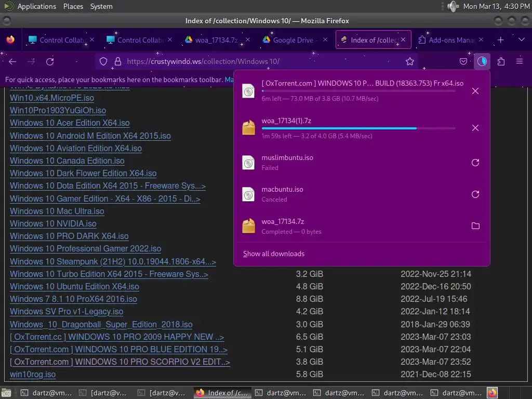Retry the macbuntu.iso download
The height and width of the screenshot is (399, 532).
(x=475, y=194)
